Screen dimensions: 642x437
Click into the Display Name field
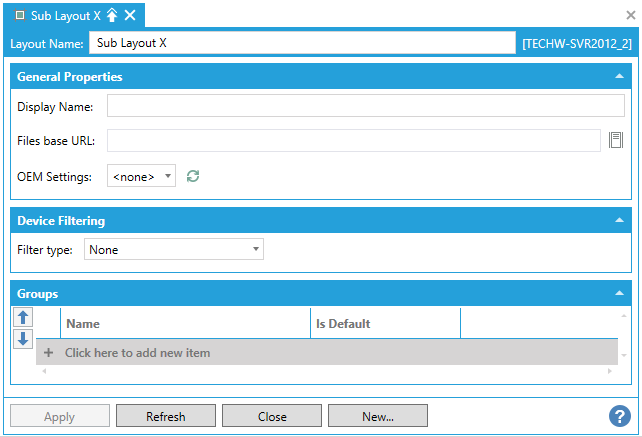(365, 106)
